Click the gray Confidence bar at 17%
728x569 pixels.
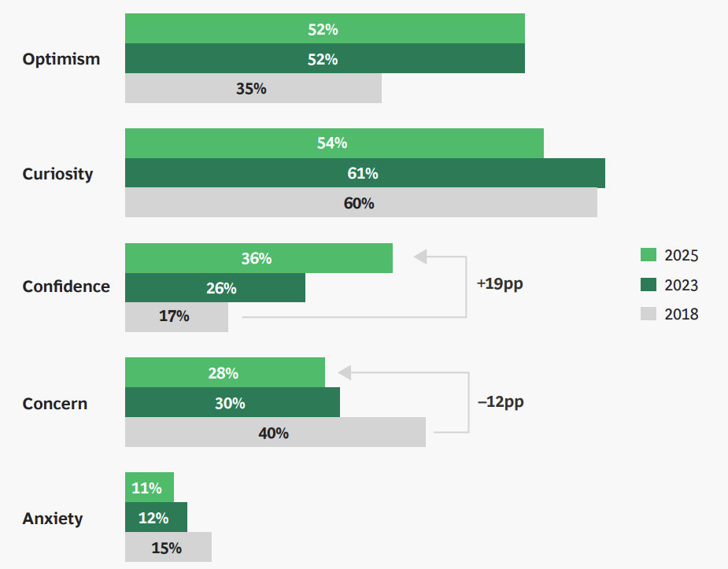176,316
